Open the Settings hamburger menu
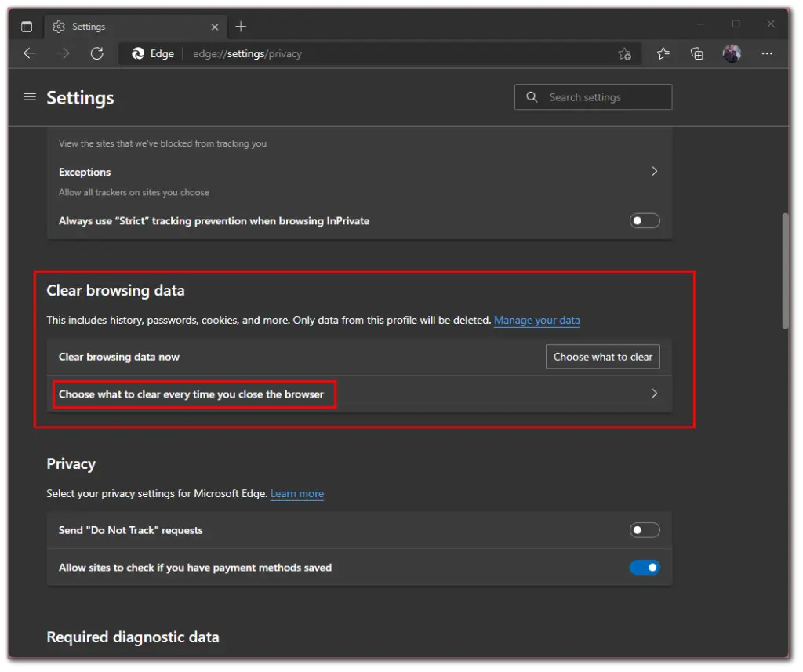This screenshot has height=672, width=803. 30,96
